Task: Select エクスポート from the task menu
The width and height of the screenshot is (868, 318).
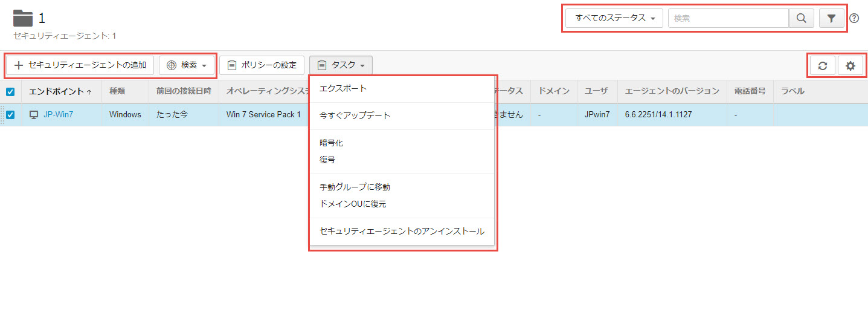Action: (342, 88)
